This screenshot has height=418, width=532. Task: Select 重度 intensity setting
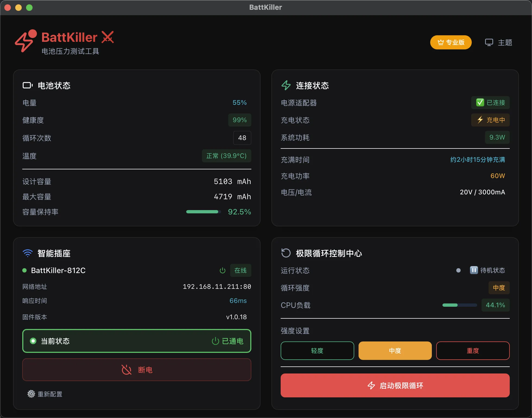tap(473, 350)
